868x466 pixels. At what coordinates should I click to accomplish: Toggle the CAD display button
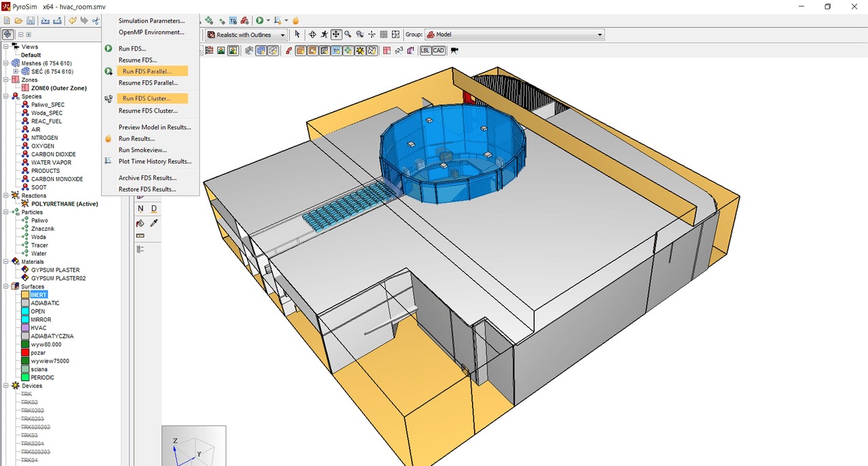pos(438,50)
